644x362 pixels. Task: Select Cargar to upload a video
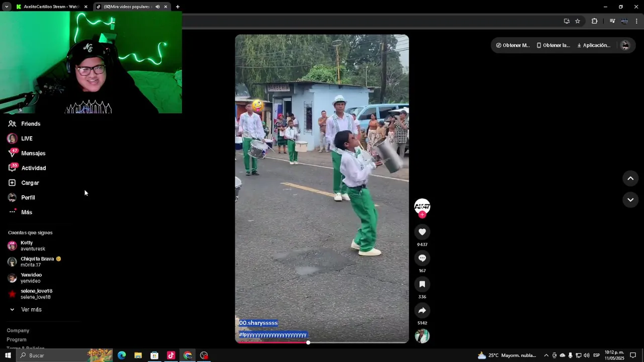point(24,183)
